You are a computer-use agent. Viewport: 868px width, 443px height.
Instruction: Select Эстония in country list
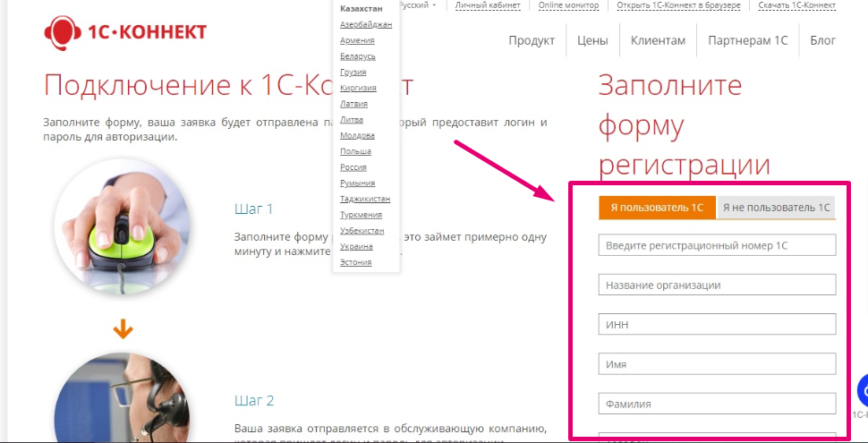355,262
